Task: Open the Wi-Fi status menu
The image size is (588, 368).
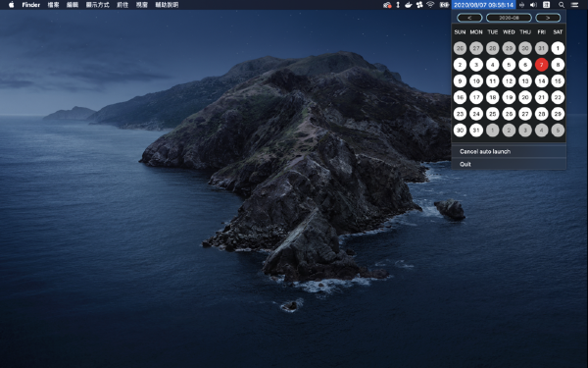Action: pyautogui.click(x=430, y=5)
